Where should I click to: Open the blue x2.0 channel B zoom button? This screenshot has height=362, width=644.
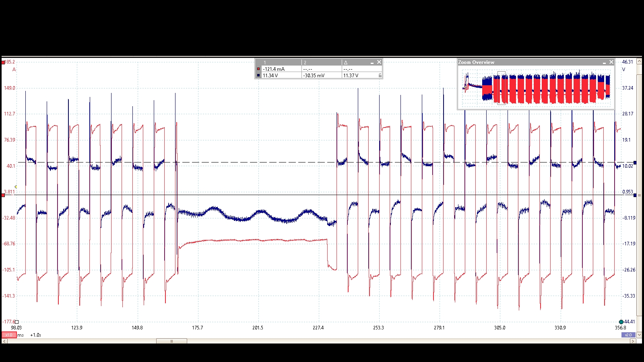(x=628, y=335)
